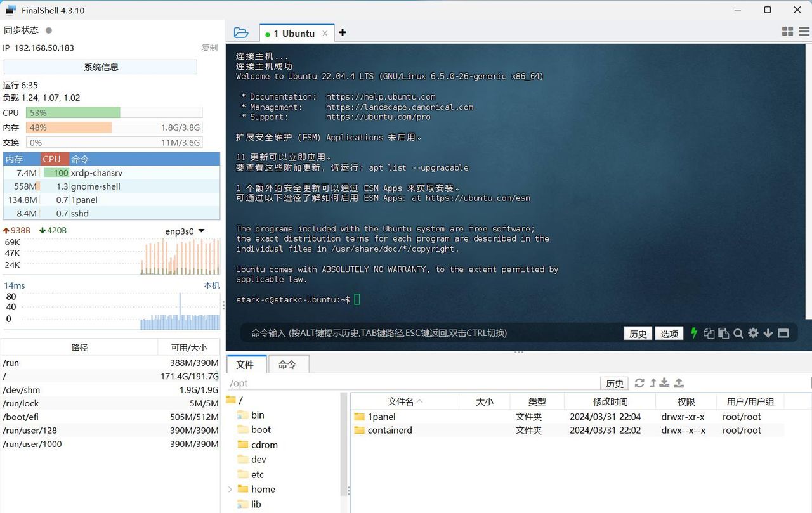Image resolution: width=812 pixels, height=513 pixels.
Task: Select the /boot/efi disk path row
Action: click(x=110, y=417)
